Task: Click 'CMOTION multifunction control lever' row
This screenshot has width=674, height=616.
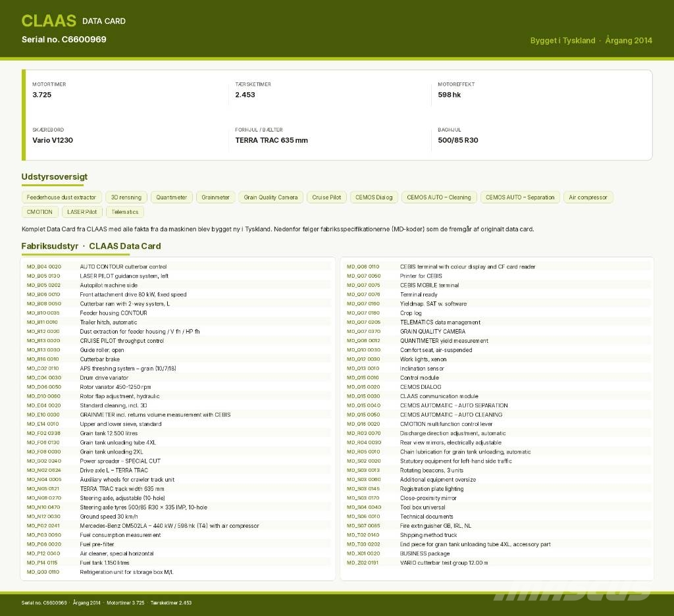Action: [498, 424]
